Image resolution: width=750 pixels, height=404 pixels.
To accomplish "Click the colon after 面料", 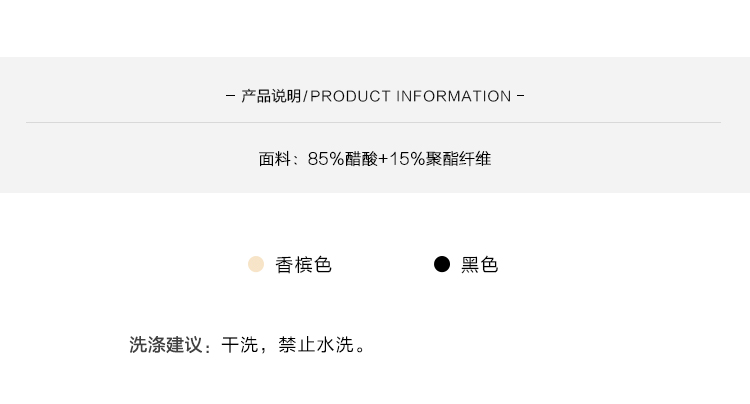I will [296, 160].
